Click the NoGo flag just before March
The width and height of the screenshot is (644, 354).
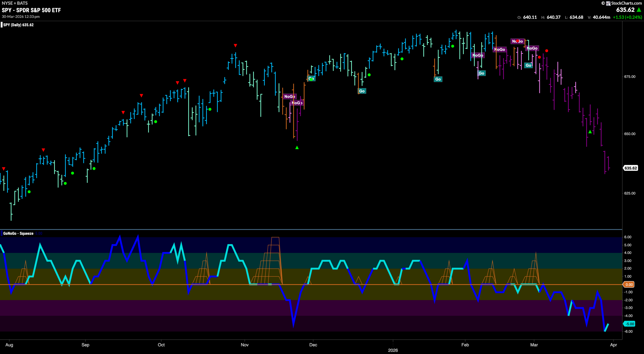(x=532, y=48)
